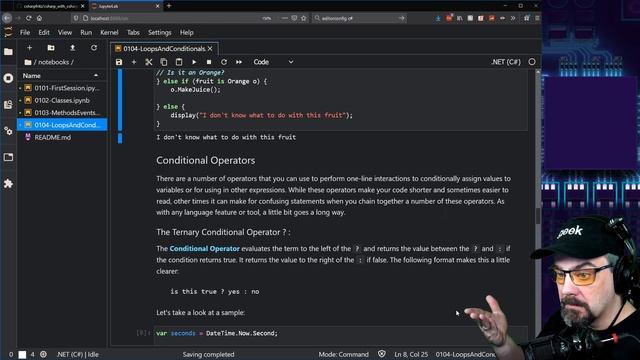This screenshot has height=360, width=640.
Task: Select 0104-LoopsAndCond file in file list
Action: pyautogui.click(x=62, y=125)
